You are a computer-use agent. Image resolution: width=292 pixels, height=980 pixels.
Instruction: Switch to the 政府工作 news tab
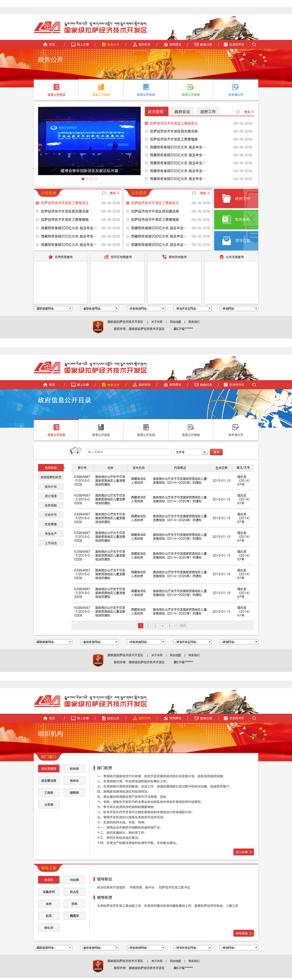[x=208, y=111]
